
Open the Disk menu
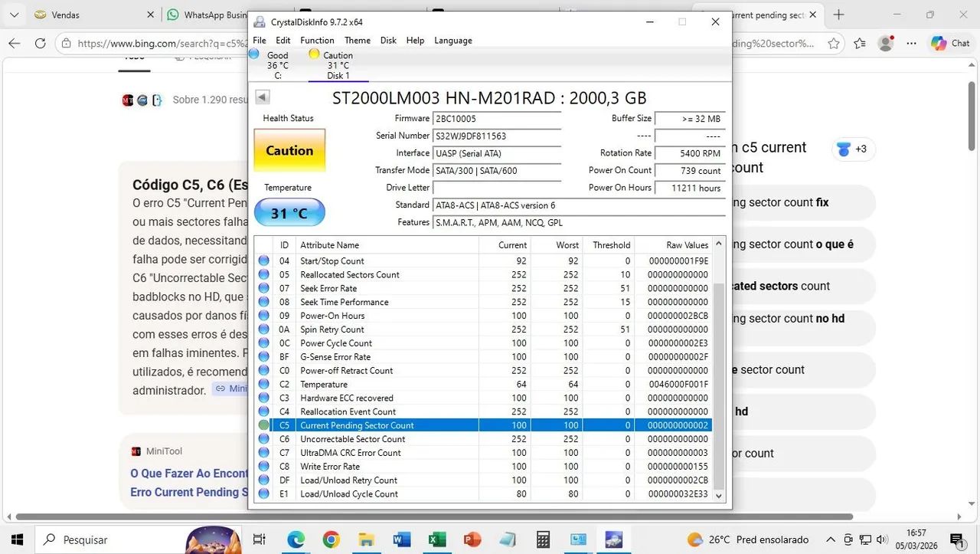(x=389, y=41)
